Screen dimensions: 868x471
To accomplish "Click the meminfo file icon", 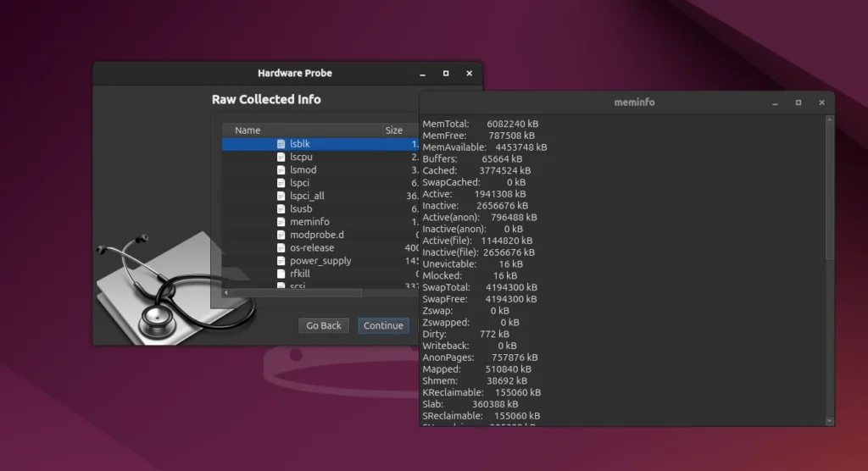I will coord(281,222).
